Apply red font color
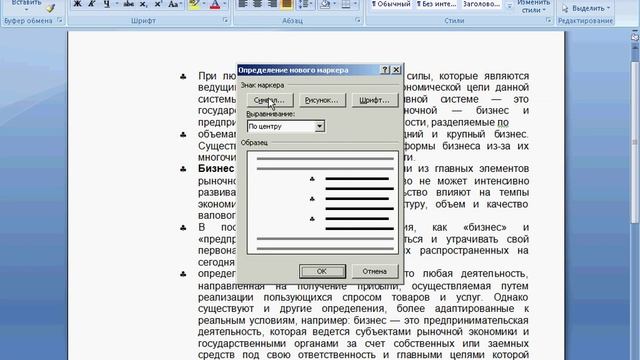The width and height of the screenshot is (640, 360). coord(215,4)
